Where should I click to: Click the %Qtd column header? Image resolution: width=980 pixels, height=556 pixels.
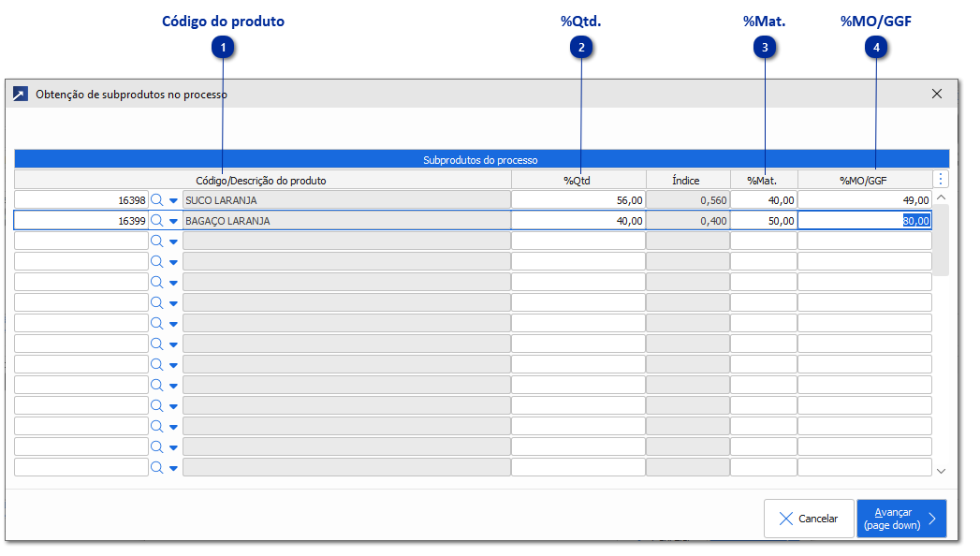578,180
